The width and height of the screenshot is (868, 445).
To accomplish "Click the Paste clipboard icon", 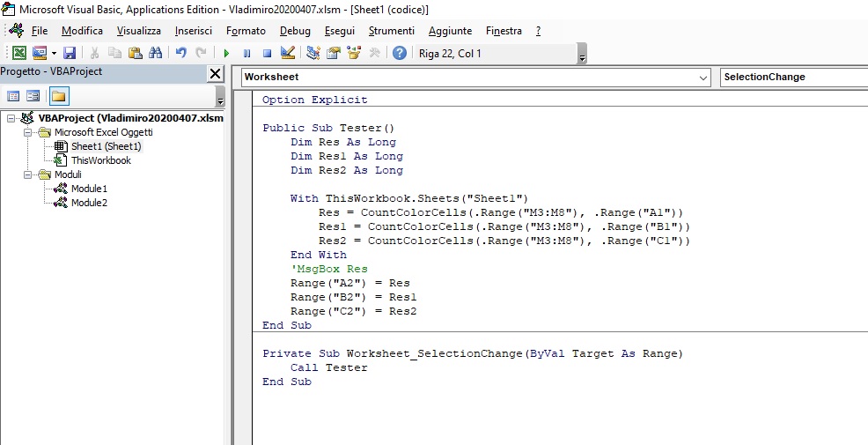I will point(135,53).
